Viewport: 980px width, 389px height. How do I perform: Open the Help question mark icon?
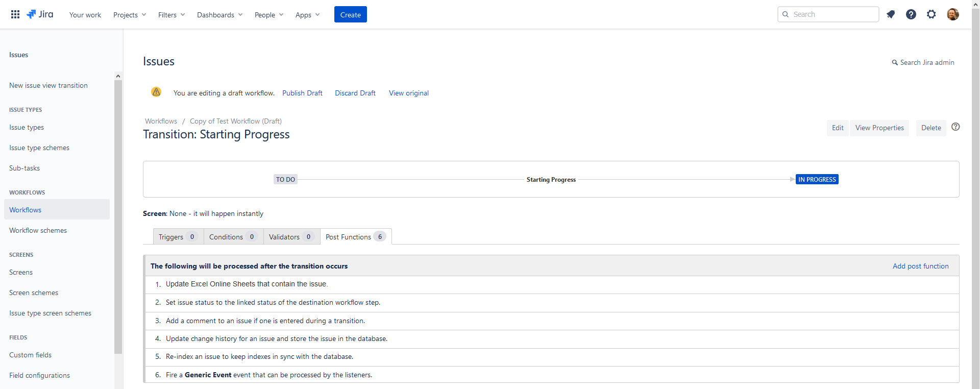911,14
